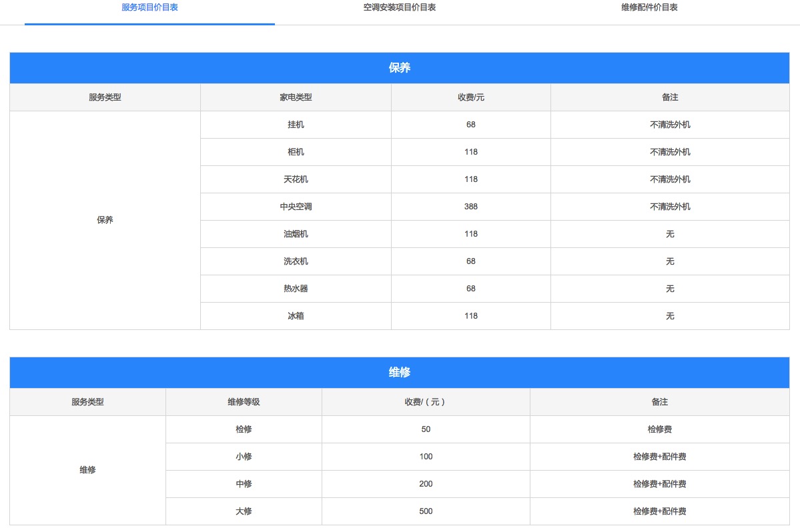Click the 冰箱 cell
This screenshot has height=532, width=800.
pyautogui.click(x=296, y=316)
